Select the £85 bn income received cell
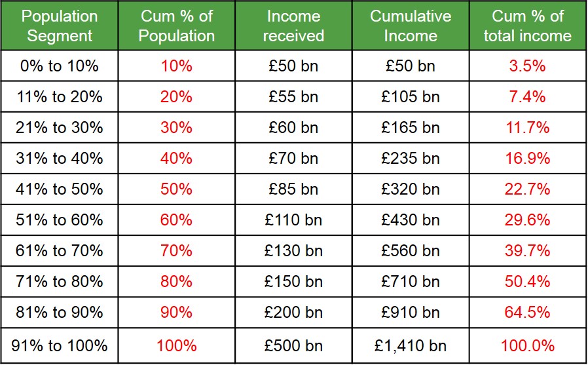Screen dimensions: 588x365 coord(293,189)
